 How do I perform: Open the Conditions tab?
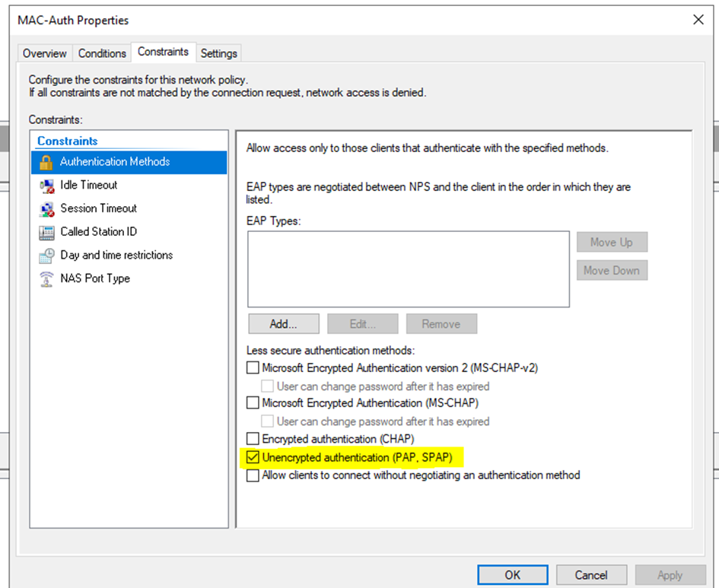[x=102, y=53]
